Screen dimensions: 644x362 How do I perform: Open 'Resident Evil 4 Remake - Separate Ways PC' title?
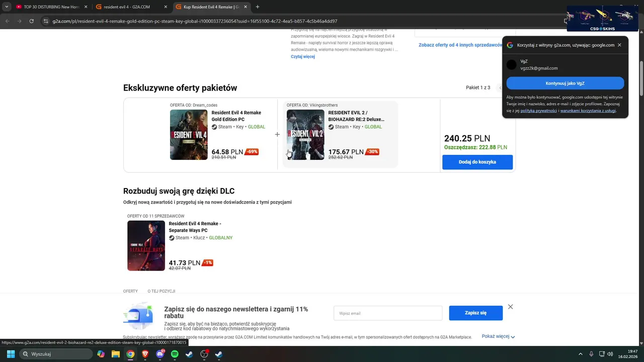(x=195, y=227)
